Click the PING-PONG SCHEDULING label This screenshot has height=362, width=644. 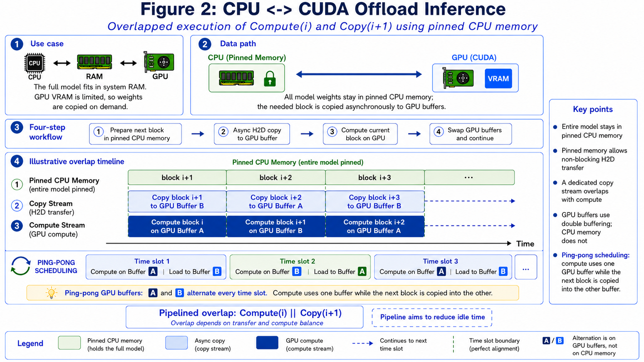click(56, 267)
